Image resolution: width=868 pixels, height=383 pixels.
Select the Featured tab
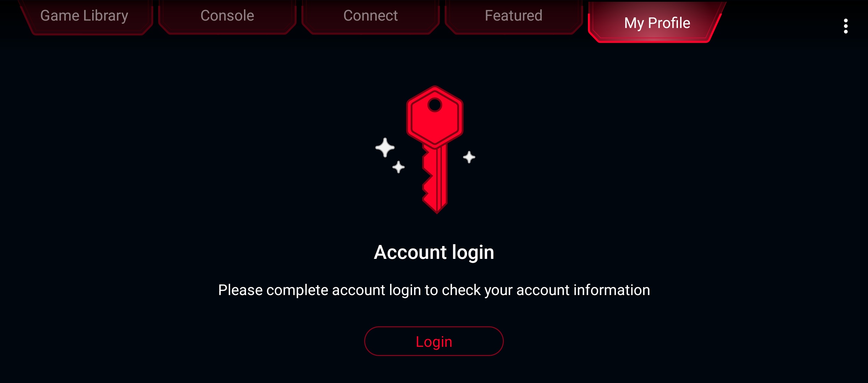(513, 16)
